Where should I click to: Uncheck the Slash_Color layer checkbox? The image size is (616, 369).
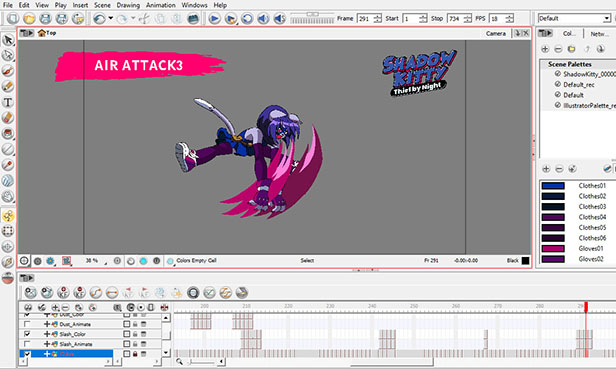coord(27,334)
